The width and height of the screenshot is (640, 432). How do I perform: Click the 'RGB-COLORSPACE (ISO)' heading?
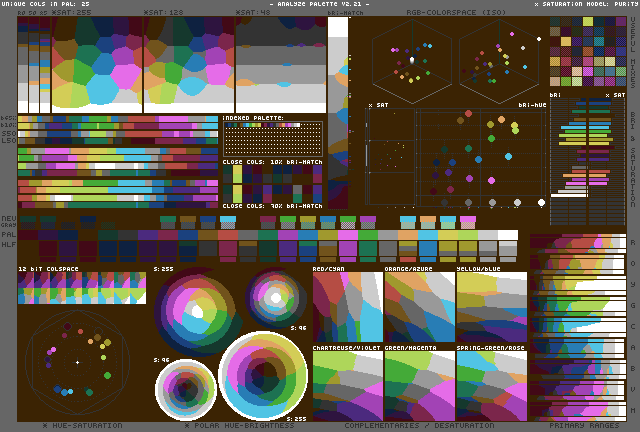[456, 12]
